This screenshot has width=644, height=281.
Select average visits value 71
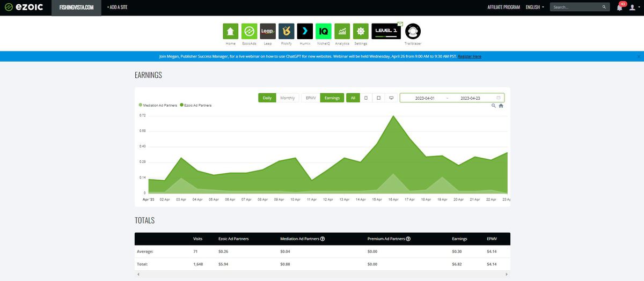[195, 251]
